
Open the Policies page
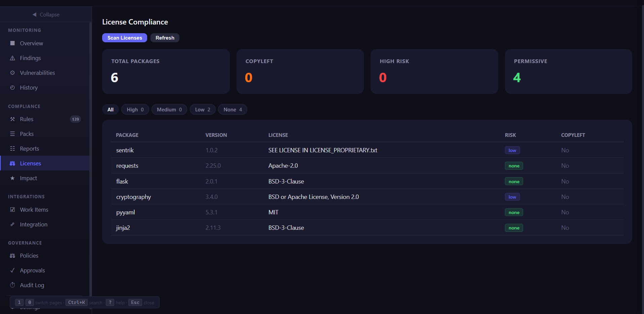(x=45, y=256)
